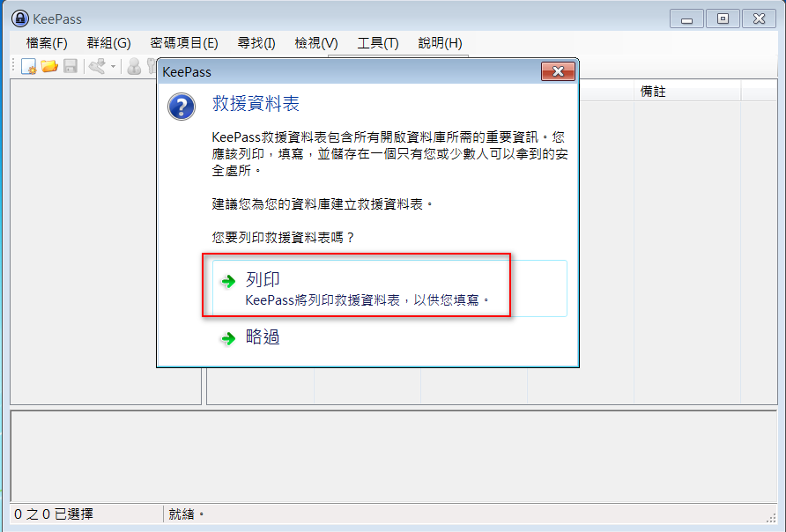Viewport: 786px width, 532px height.
Task: Click the Save floppy disk toolbar icon
Action: 70,66
